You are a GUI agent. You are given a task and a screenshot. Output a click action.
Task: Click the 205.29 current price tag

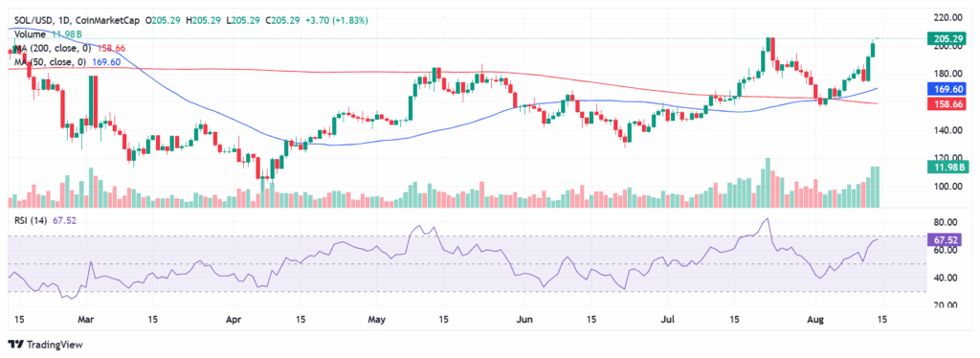tap(947, 38)
